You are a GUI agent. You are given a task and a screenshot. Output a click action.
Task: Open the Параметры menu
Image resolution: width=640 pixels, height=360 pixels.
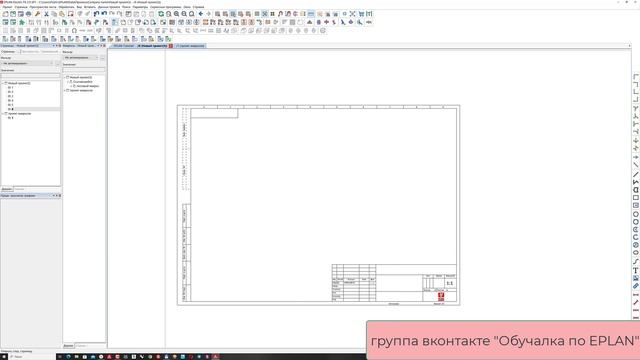(140, 7)
